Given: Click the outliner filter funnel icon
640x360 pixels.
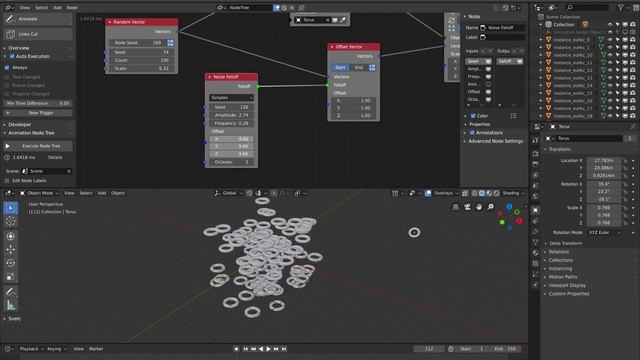Looking at the screenshot, I should coord(620,7).
